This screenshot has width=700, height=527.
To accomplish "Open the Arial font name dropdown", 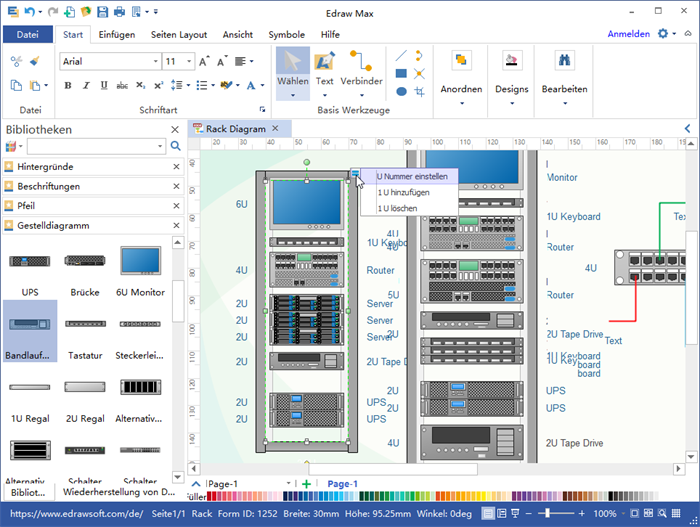I will click(x=155, y=62).
